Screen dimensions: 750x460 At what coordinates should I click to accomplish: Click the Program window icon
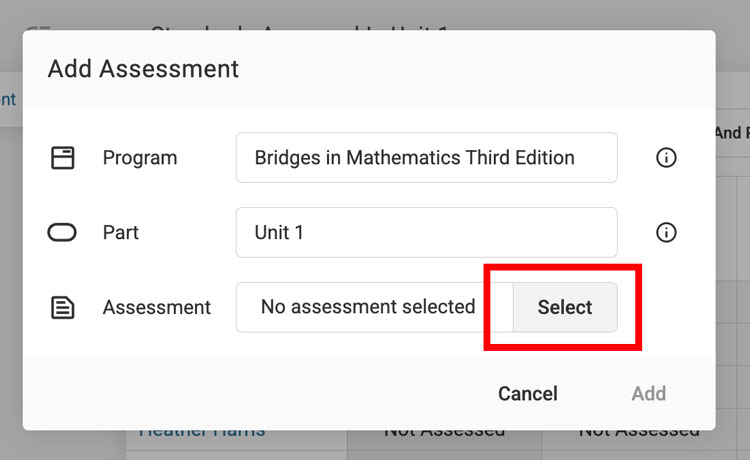click(63, 158)
